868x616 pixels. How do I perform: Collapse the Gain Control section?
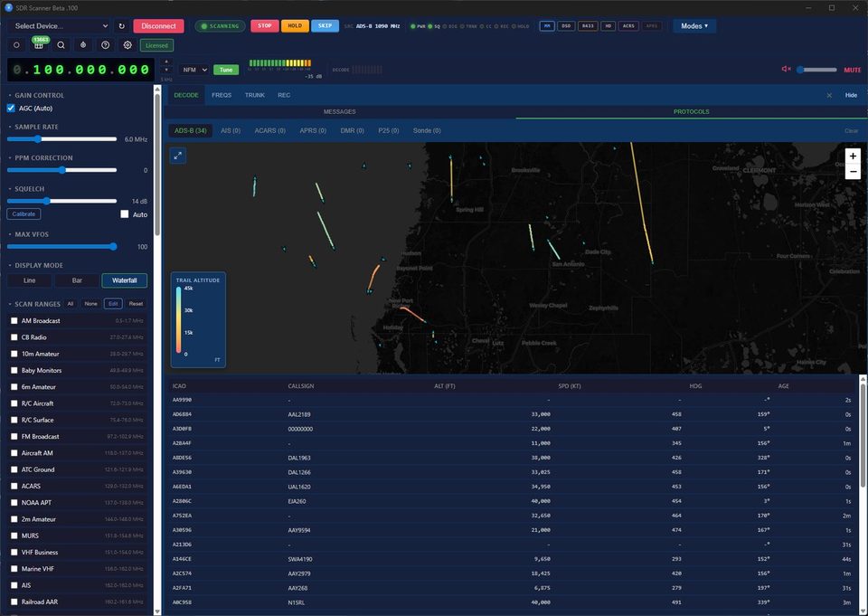[x=36, y=95]
